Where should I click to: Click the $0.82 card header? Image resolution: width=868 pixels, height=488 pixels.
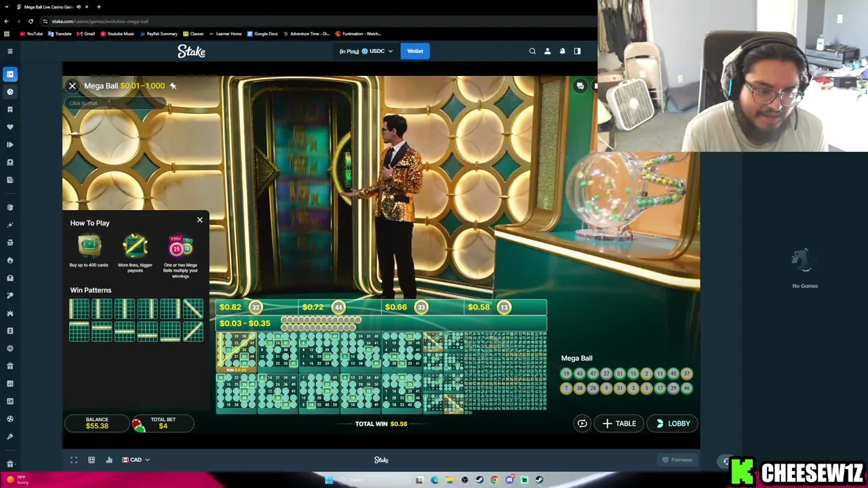tap(257, 307)
